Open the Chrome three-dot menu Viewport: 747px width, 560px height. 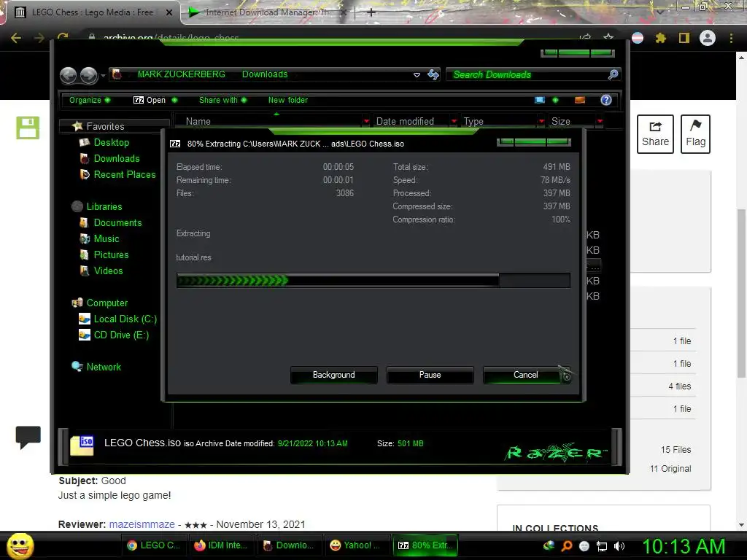[x=731, y=38]
